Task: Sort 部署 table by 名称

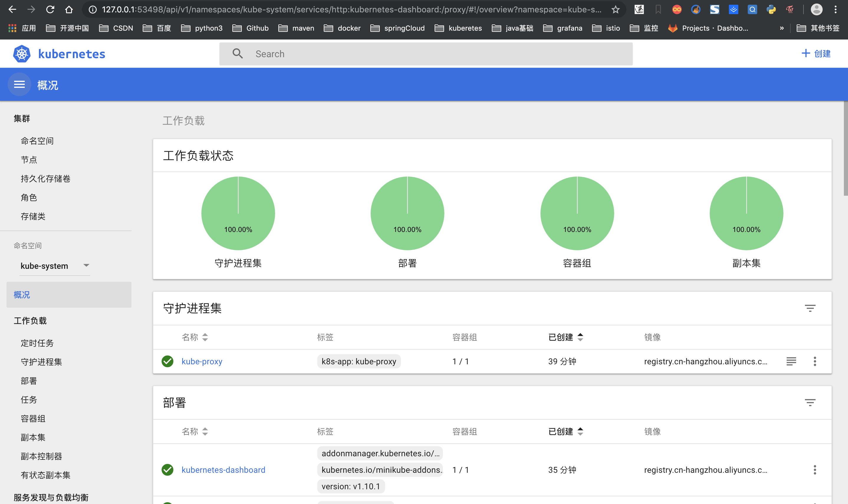Action: tap(195, 432)
